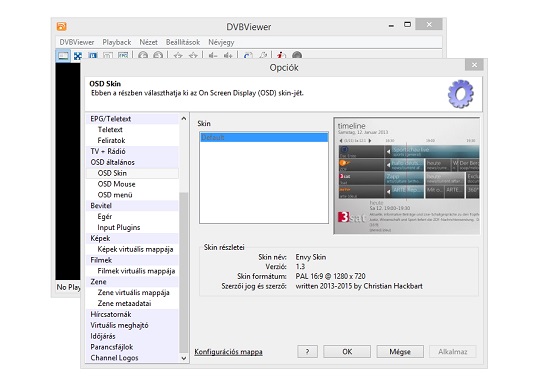Viewport: 550px width, 379px height.
Task: Cancel with the Mégse button
Action: [400, 352]
